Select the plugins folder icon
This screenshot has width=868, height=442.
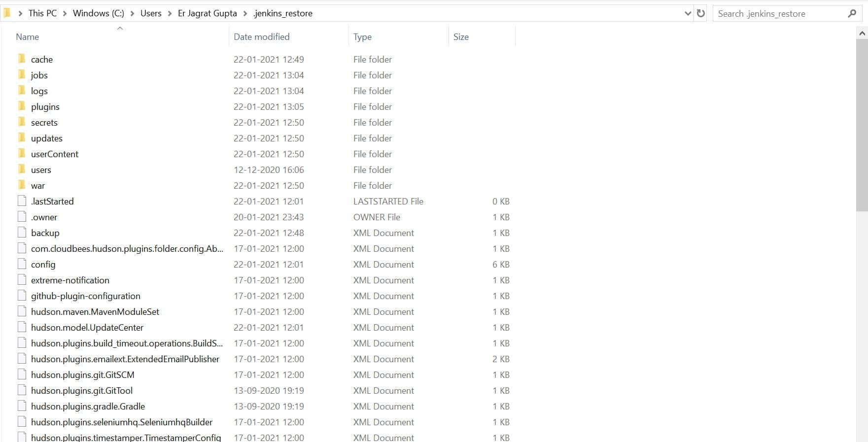click(22, 106)
